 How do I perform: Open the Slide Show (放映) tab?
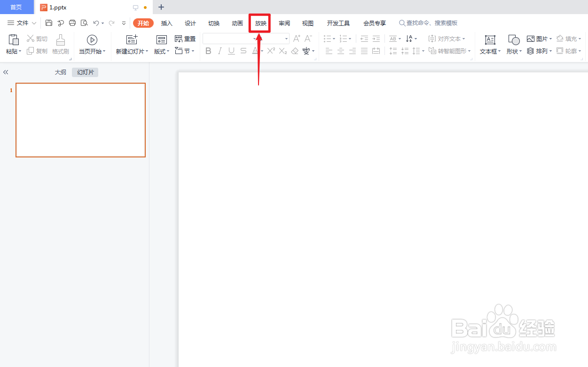click(x=261, y=23)
